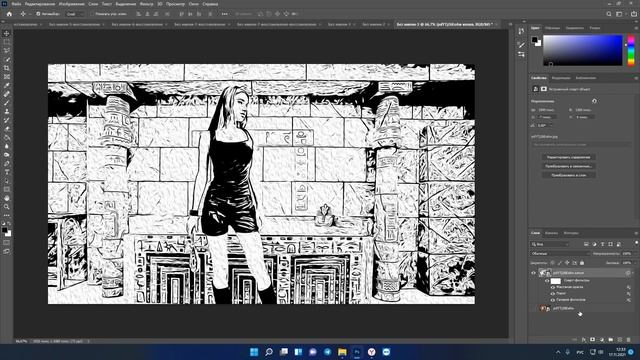Toggle layer filtering switch on
The width and height of the screenshot is (640, 360).
(x=637, y=243)
